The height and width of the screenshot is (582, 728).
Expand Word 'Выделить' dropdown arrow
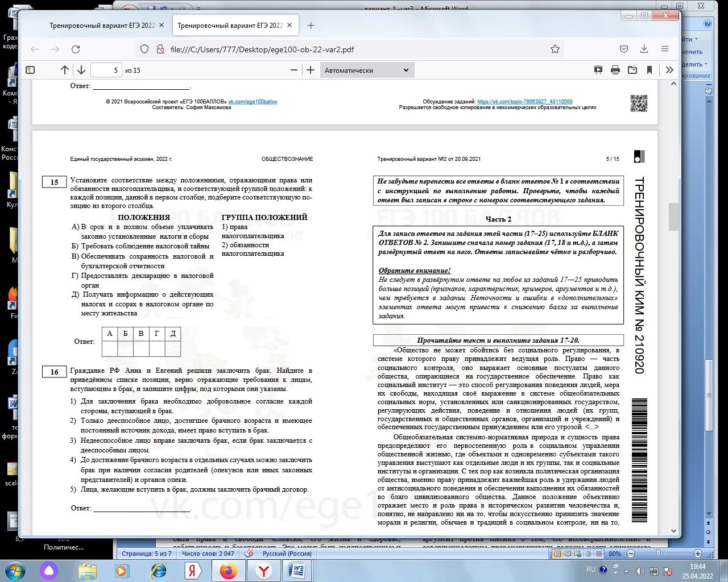[x=706, y=64]
